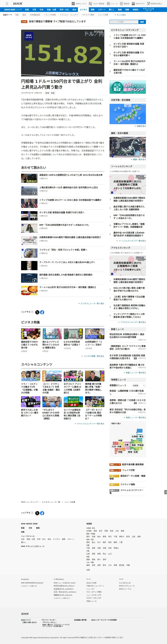
Task: Open 首都圏 region selector dropdown
Action: click(x=139, y=386)
